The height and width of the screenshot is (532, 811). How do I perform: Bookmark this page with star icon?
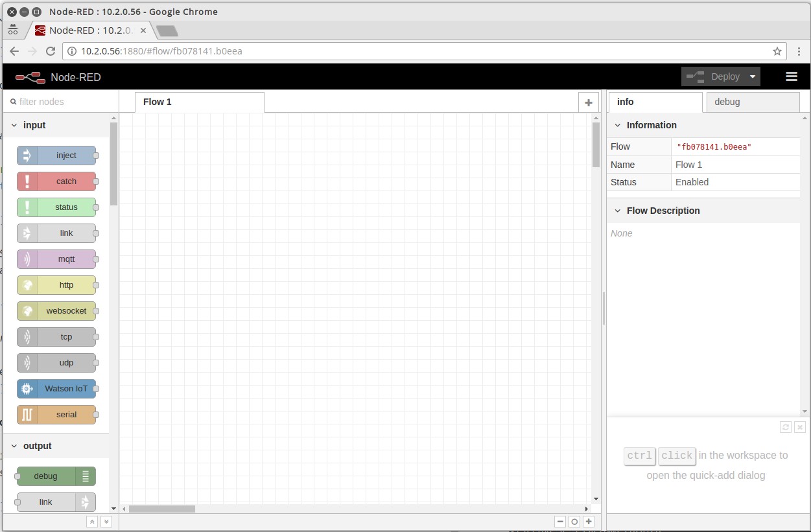777,51
